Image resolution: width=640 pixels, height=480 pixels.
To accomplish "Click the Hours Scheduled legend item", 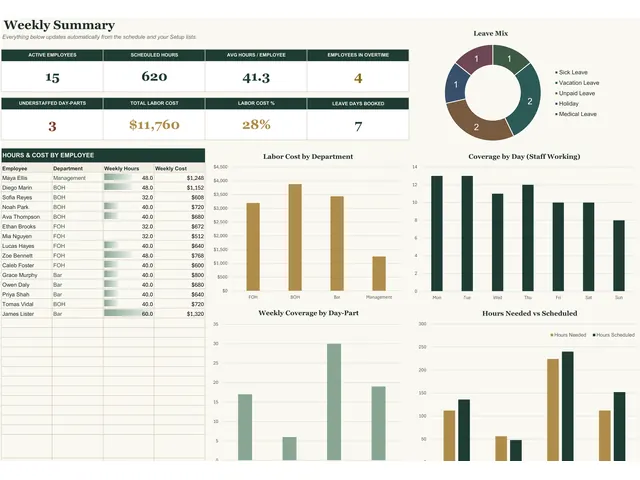I will pos(613,335).
